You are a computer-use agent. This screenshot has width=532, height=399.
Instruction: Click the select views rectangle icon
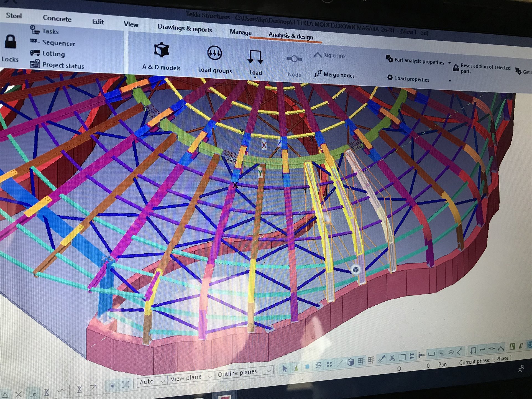tap(402, 357)
